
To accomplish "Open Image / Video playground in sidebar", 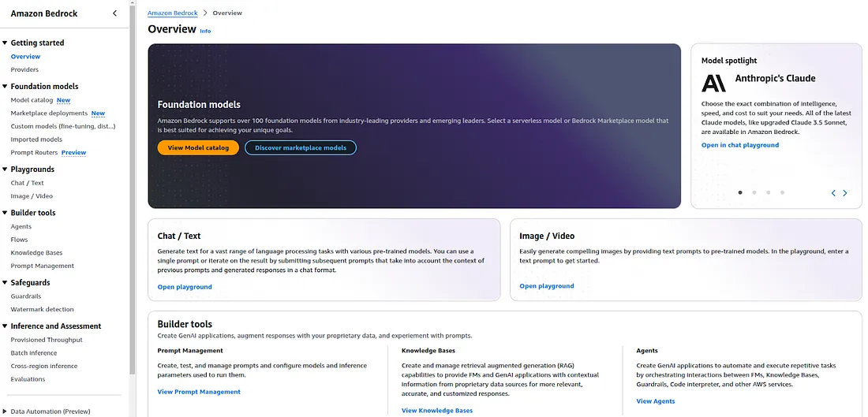I will coord(32,196).
